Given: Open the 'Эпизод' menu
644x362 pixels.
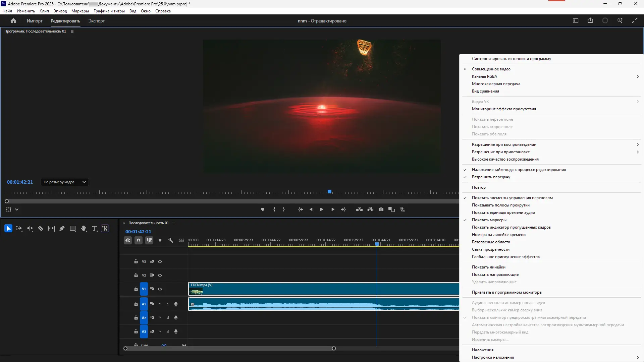Looking at the screenshot, I should click(x=60, y=11).
